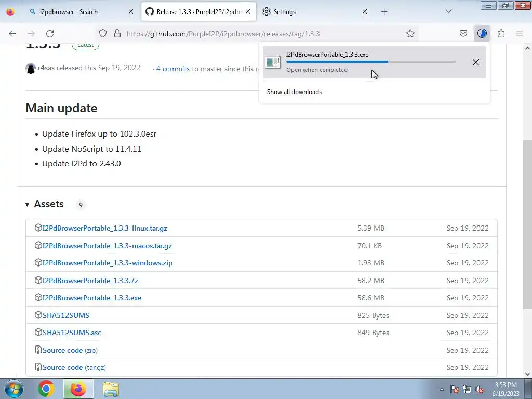The image size is (532, 399).
Task: Open a new tab with plus icon
Action: 384,12
